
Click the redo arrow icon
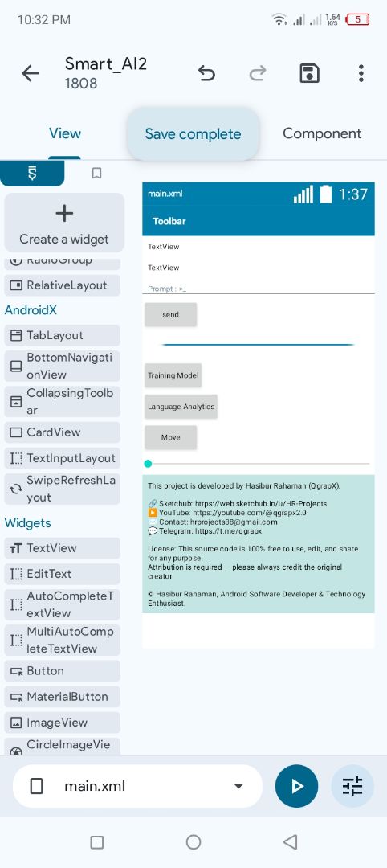click(258, 73)
